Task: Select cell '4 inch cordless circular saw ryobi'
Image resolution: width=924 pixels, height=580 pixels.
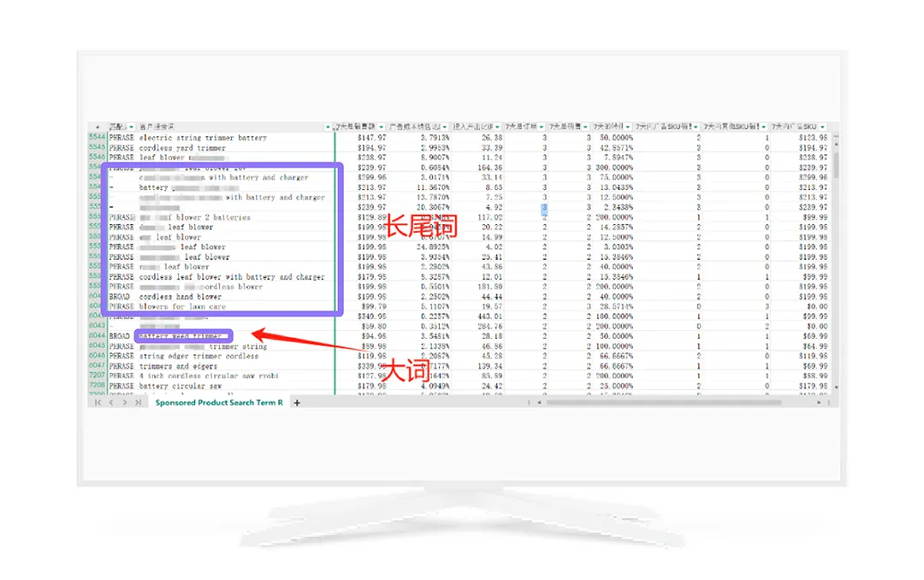Action: [x=210, y=376]
